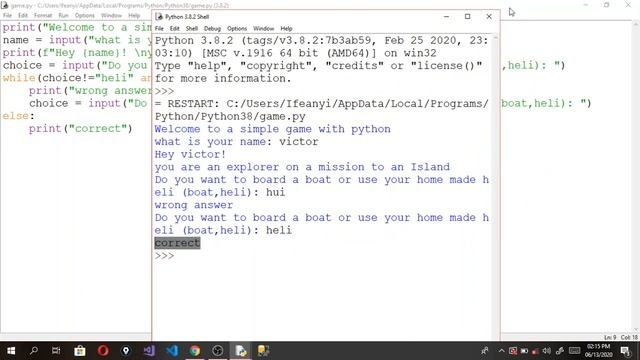Open the Shell menu in Python Shell
The height and width of the screenshot is (360, 640).
point(191,29)
